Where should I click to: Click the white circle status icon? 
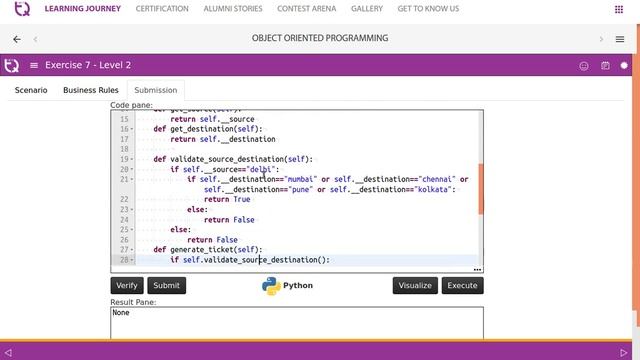624,65
